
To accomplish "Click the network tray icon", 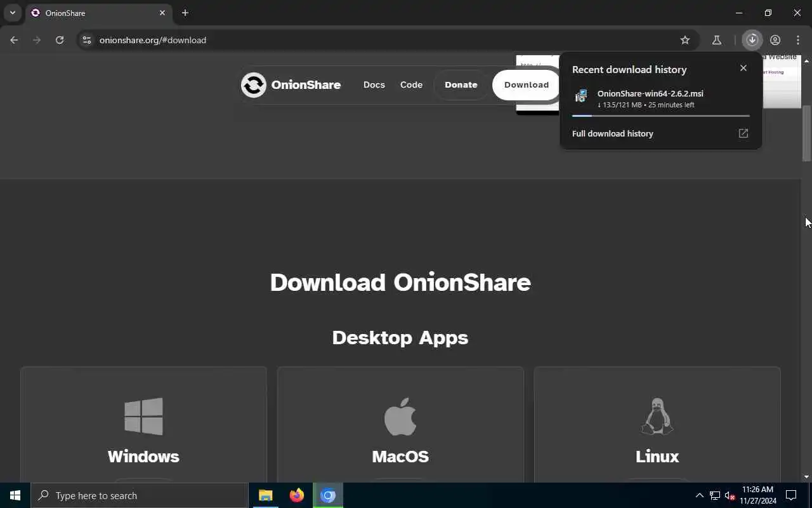I will (715, 495).
